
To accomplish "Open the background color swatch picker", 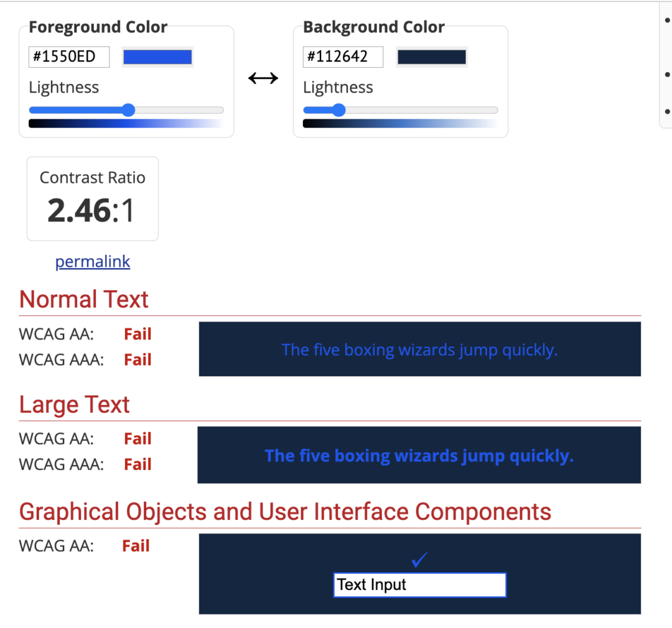I will (x=431, y=57).
